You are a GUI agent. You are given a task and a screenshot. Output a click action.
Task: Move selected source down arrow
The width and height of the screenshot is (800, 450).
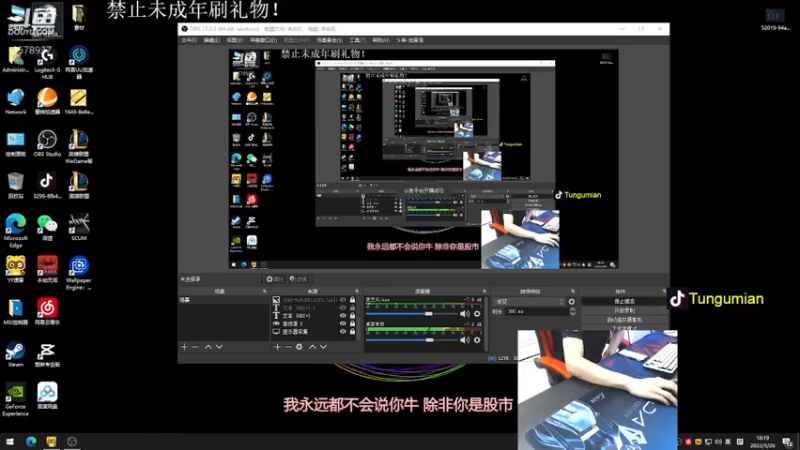[323, 347]
